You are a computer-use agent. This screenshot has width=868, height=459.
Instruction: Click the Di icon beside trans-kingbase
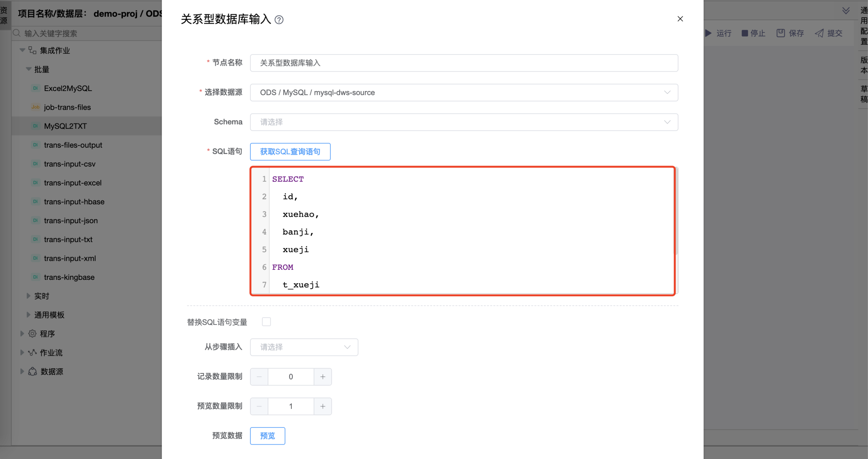coord(35,277)
